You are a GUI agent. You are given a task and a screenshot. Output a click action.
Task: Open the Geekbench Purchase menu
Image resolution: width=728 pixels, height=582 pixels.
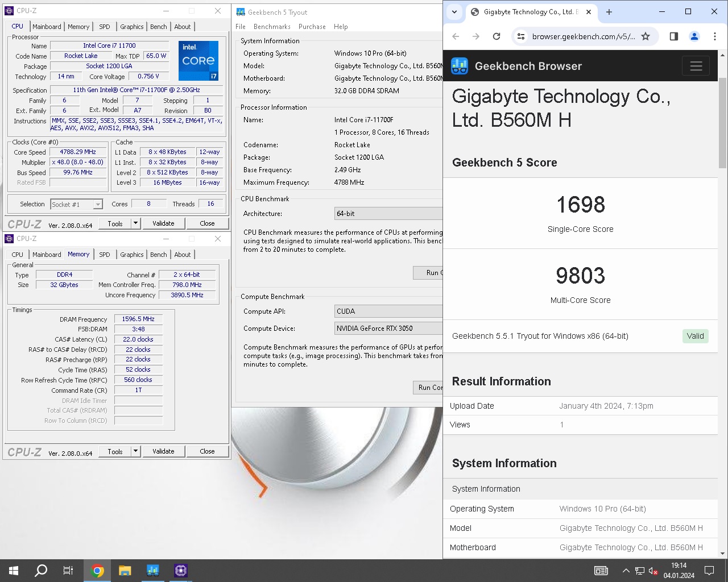tap(312, 27)
